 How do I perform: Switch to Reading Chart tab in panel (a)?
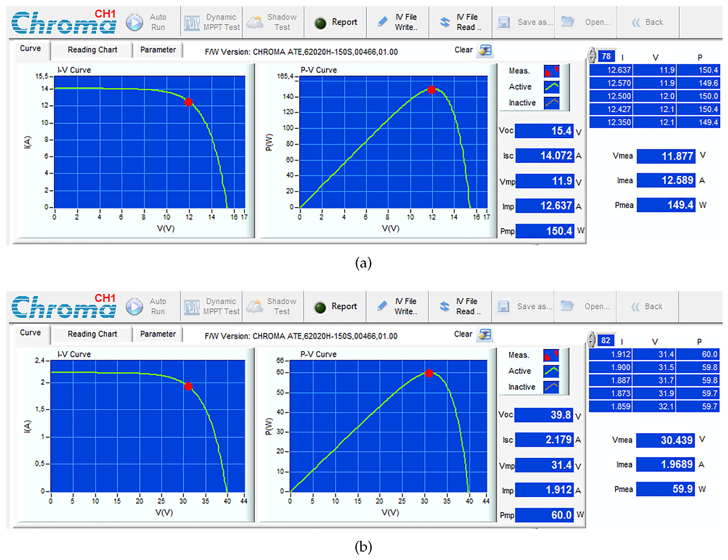tap(92, 50)
